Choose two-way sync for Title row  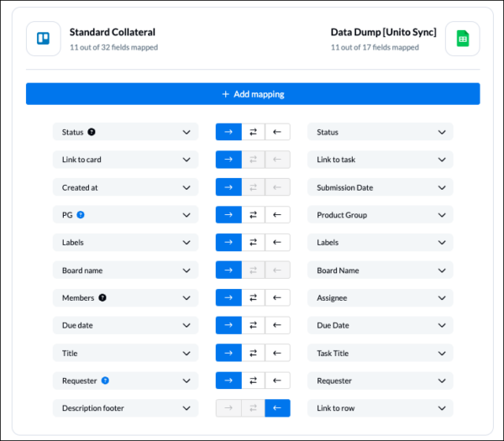tap(254, 353)
